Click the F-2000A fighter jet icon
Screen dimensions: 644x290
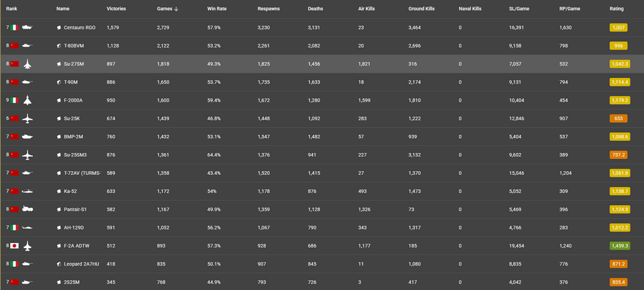27,100
